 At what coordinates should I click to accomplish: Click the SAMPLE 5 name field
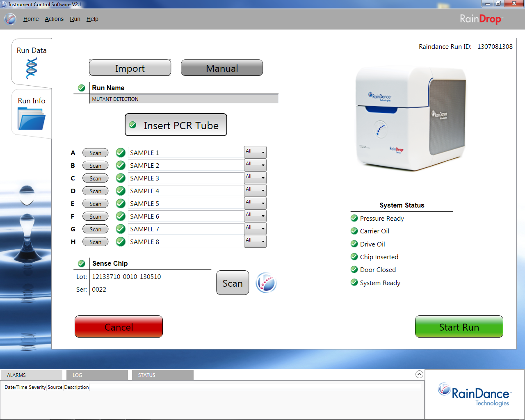coord(186,203)
